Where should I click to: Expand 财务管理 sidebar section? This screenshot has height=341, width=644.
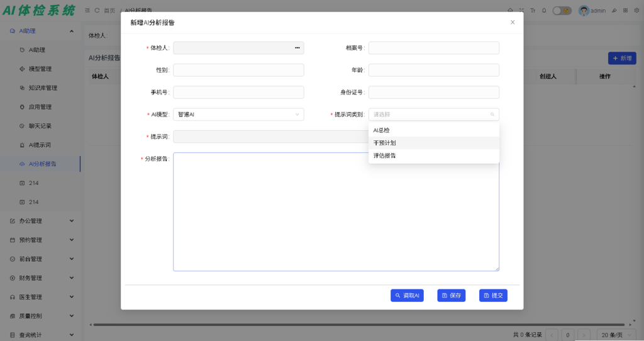click(x=41, y=278)
